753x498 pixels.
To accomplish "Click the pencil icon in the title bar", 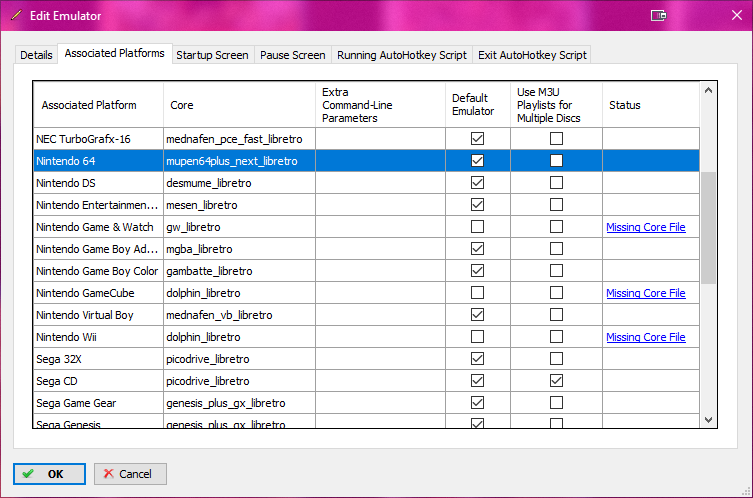I will pos(16,15).
